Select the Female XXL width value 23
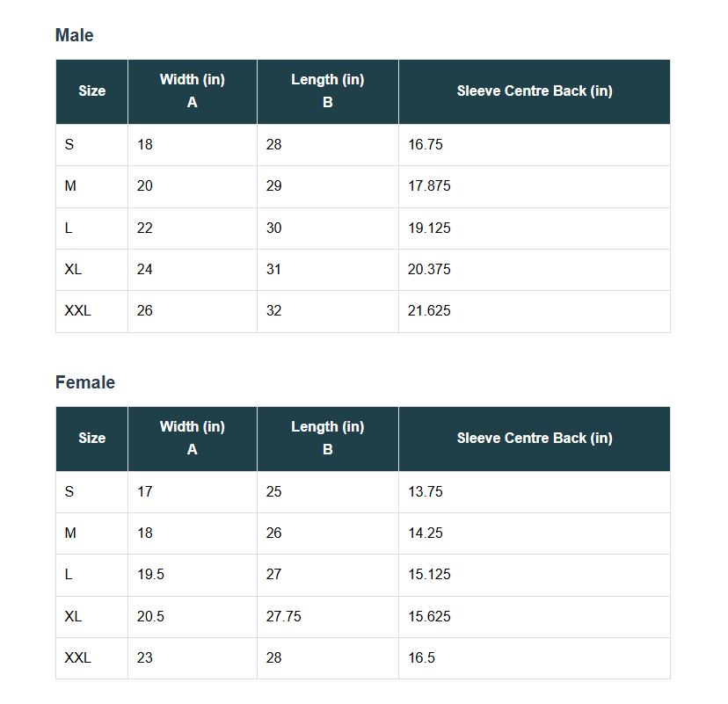This screenshot has height=704, width=728. coord(145,657)
